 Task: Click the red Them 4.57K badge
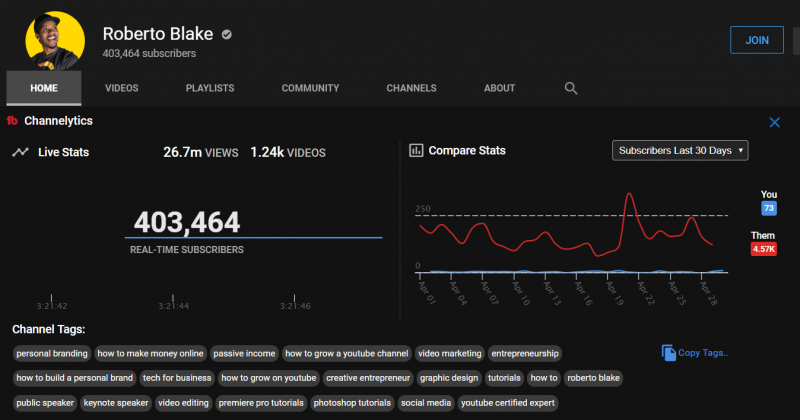point(764,249)
